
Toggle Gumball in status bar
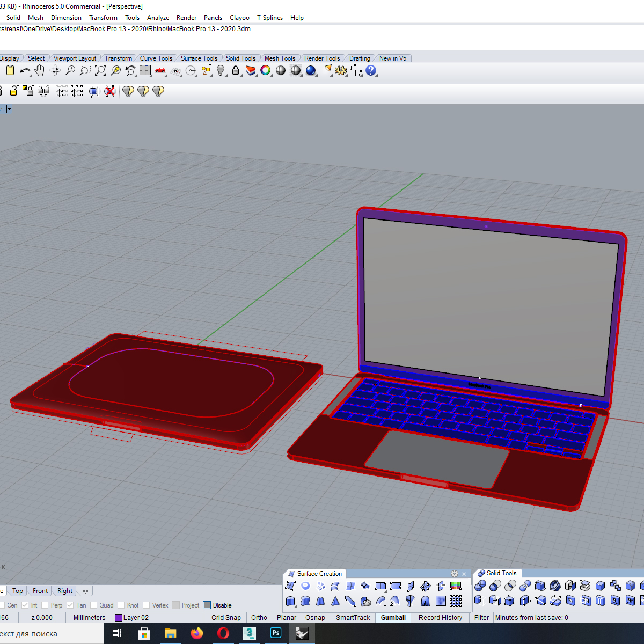click(x=393, y=618)
